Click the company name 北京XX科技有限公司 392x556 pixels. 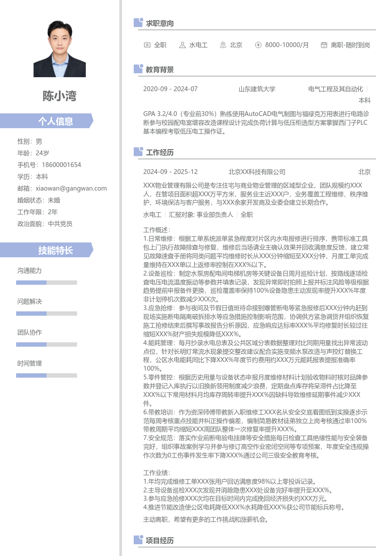click(x=257, y=172)
